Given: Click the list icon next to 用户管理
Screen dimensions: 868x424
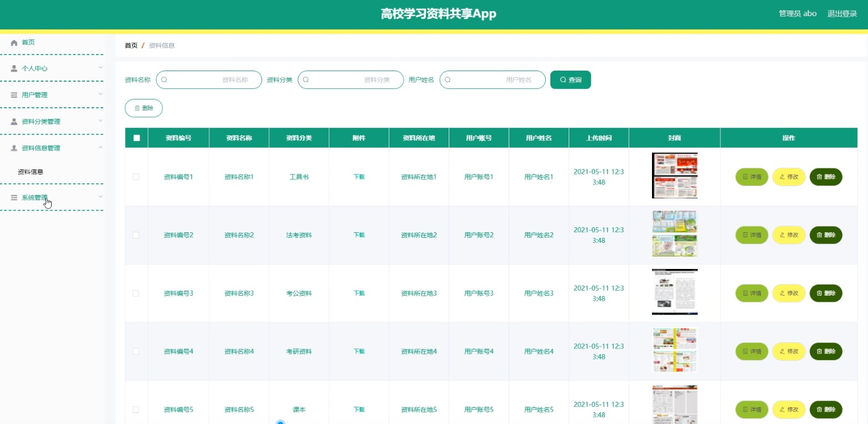Looking at the screenshot, I should tap(14, 95).
